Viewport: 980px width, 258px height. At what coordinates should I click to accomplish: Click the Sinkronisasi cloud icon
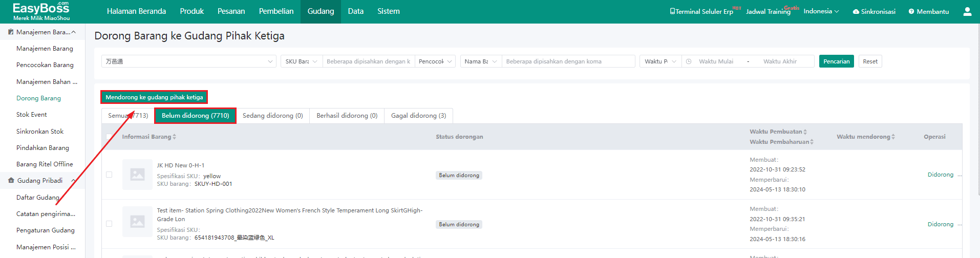click(x=856, y=11)
